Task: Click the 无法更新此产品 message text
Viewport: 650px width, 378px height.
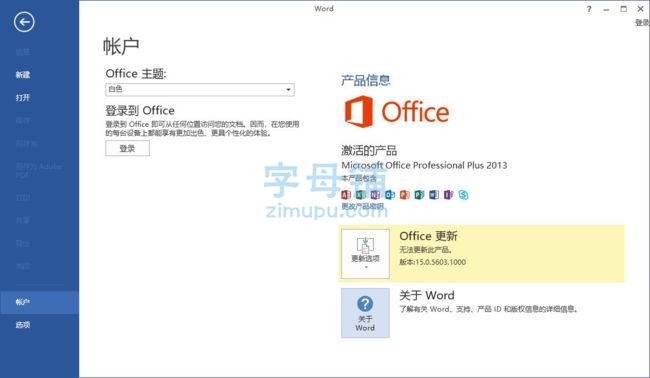Action: pyautogui.click(x=425, y=250)
